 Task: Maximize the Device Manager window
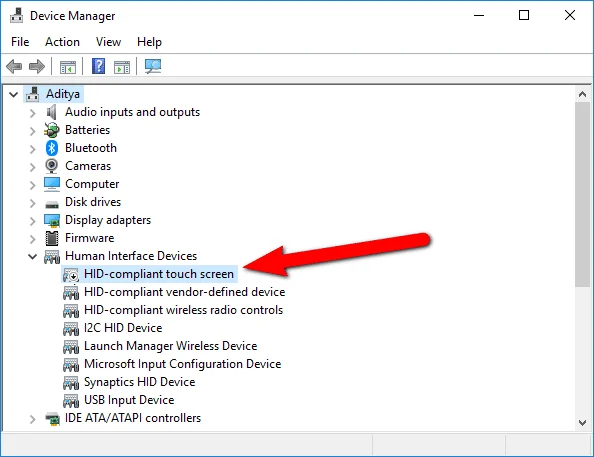point(524,16)
